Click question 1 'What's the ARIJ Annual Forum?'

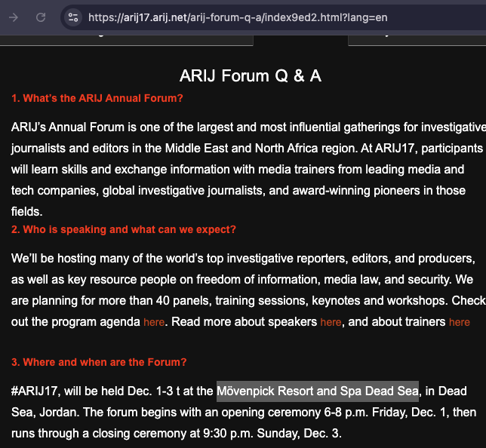(97, 98)
